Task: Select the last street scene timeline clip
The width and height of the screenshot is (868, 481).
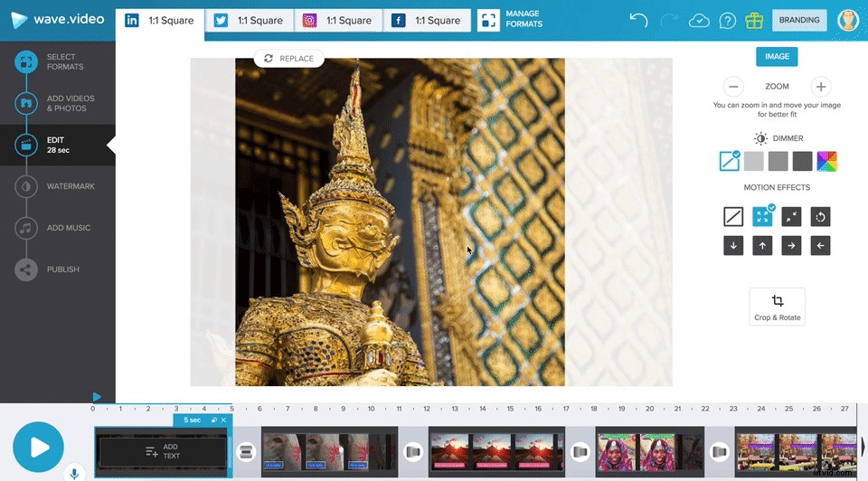Action: coord(796,452)
